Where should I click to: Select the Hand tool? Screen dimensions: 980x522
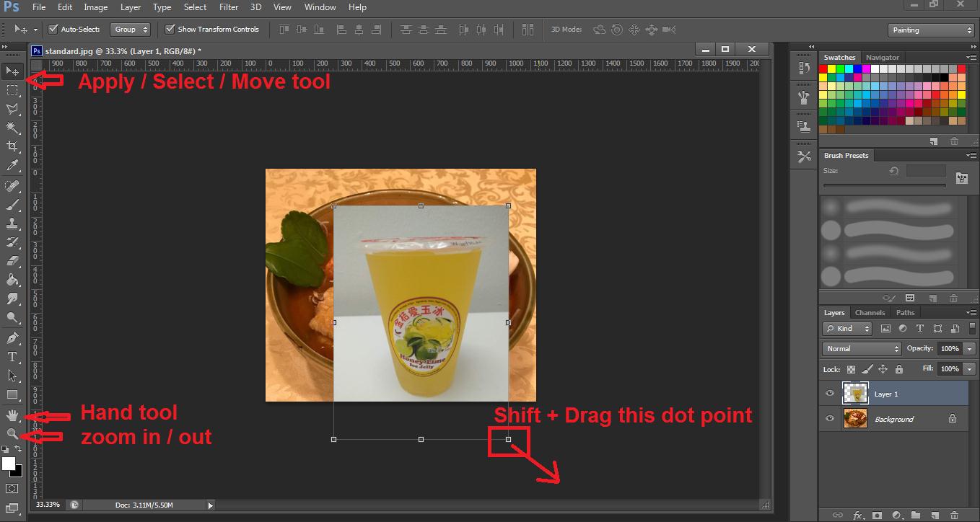12,415
